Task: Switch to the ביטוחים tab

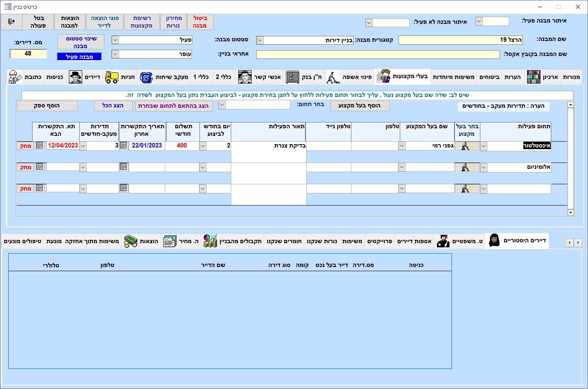Action: [489, 77]
